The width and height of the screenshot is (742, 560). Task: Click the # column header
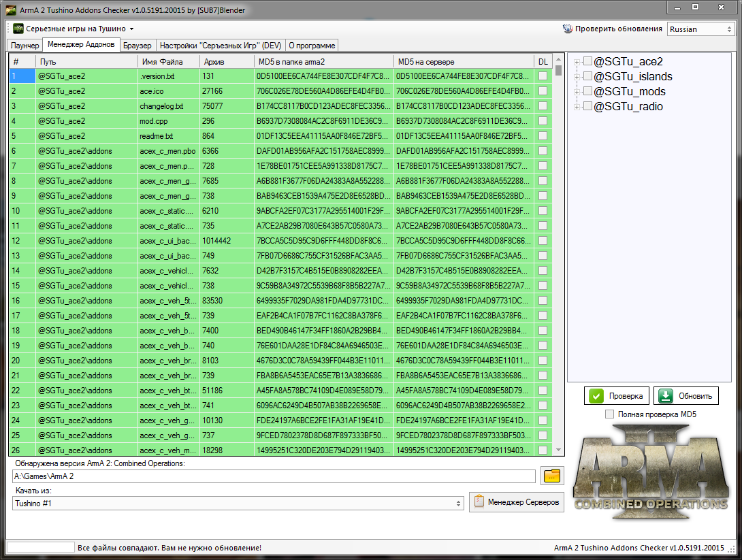click(x=22, y=61)
